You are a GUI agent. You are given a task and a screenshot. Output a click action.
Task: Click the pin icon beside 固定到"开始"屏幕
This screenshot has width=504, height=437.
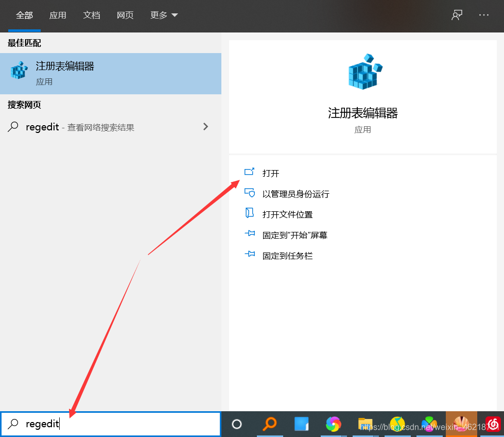coord(250,233)
